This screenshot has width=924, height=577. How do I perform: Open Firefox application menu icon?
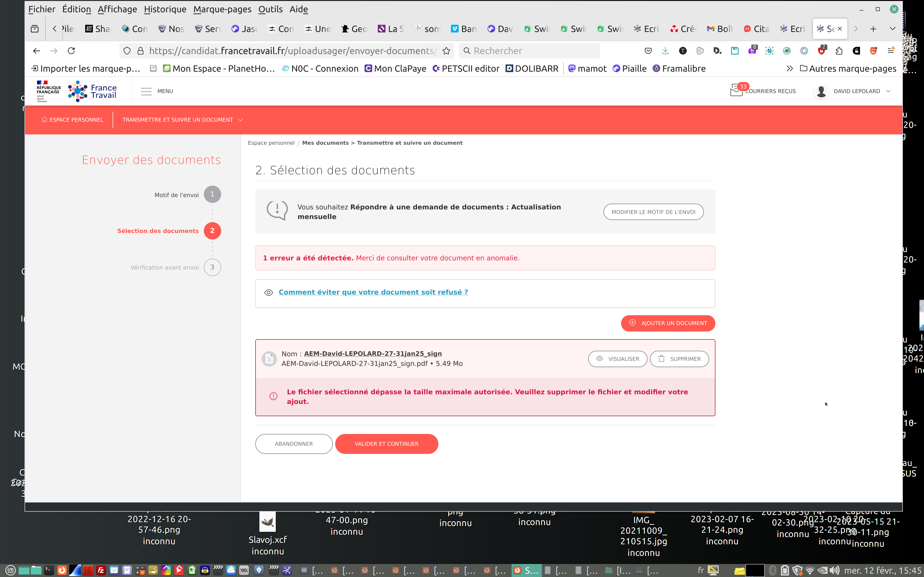coord(891,51)
